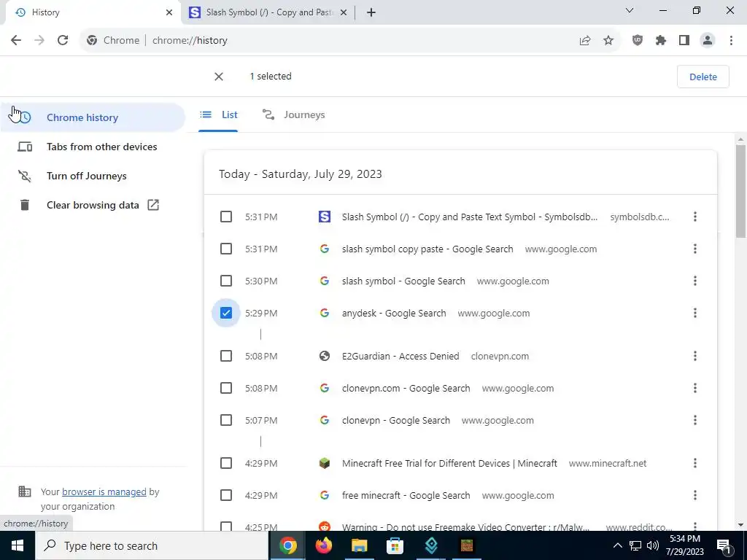Screen dimensions: 747x560
Task: Open the taskbar clock showing 5:34 PM
Action: 684,545
